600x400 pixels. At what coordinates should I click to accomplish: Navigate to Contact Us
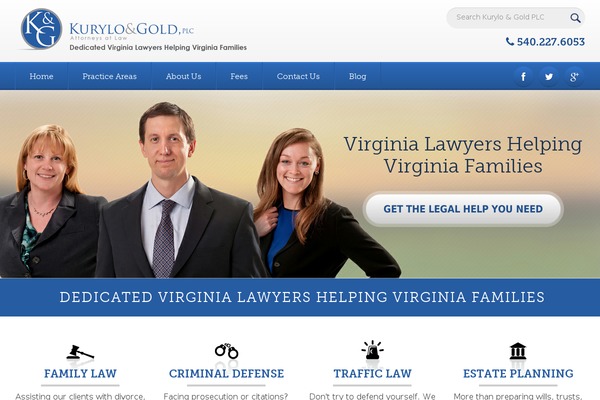tap(298, 76)
